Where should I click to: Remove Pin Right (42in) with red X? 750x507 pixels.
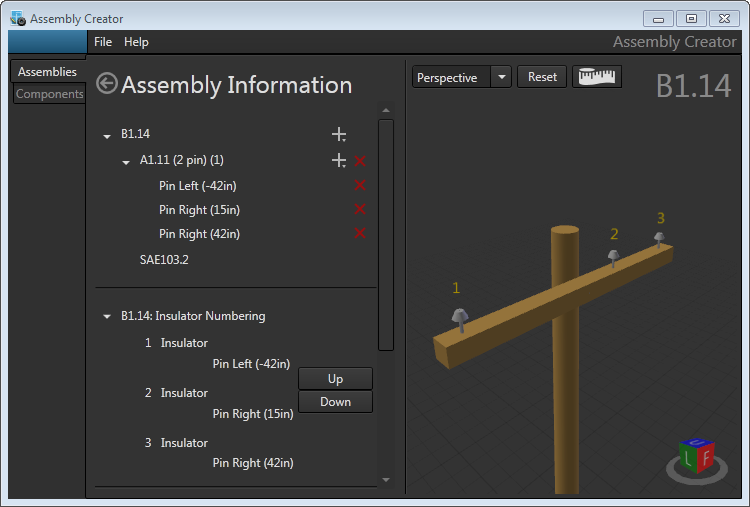[x=360, y=233]
